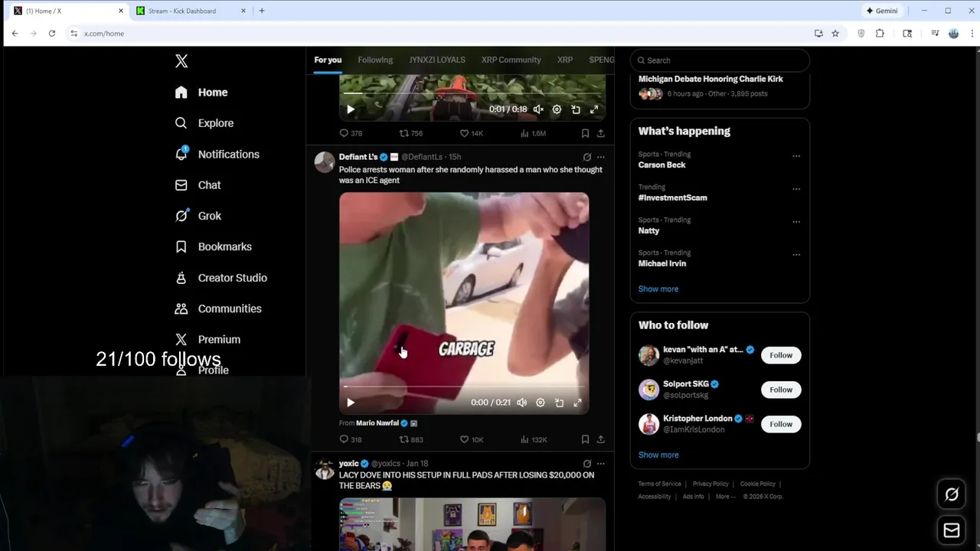Open more options for Carson Beck trend
Viewport: 980px width, 551px height.
(x=796, y=156)
